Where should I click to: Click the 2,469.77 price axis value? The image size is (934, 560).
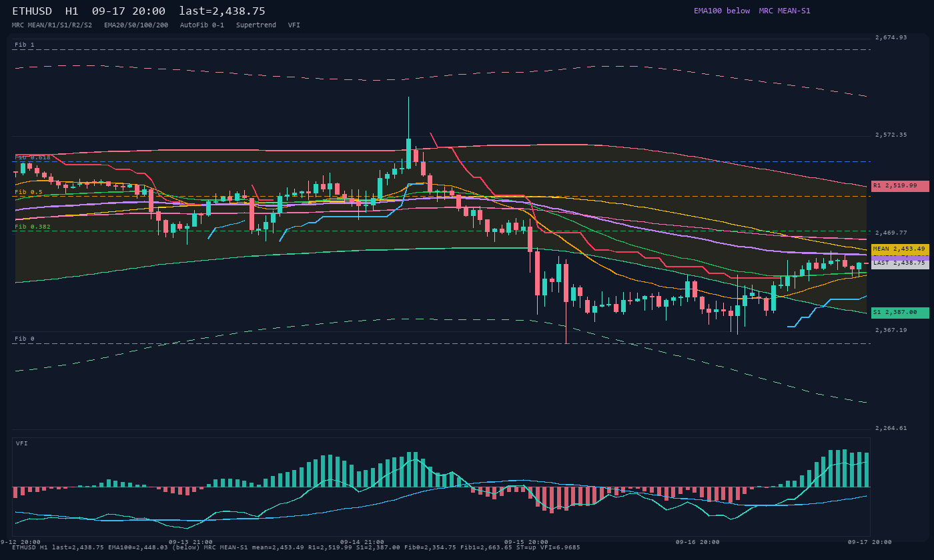coord(891,233)
